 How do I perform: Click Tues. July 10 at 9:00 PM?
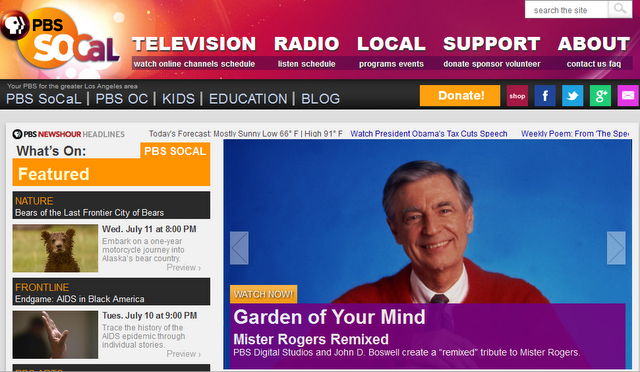point(150,316)
